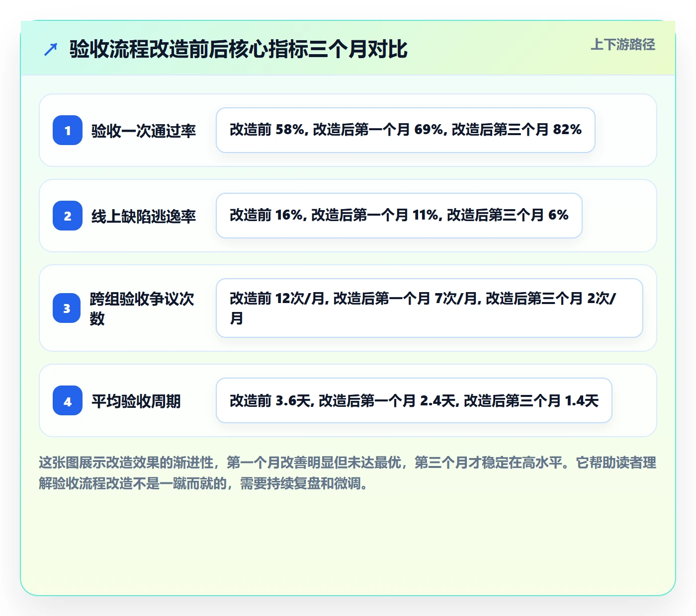696x616 pixels.
Task: Click the 平均验收周期 label
Action: (x=136, y=401)
